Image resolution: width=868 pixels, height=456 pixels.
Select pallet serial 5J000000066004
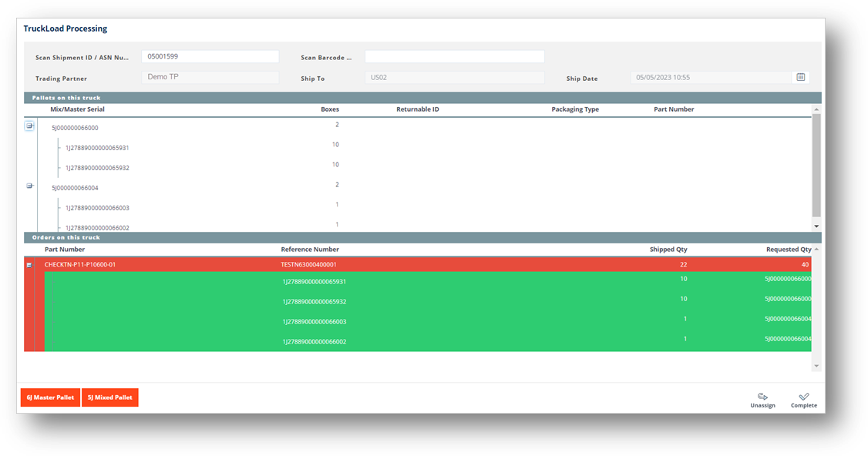pyautogui.click(x=73, y=187)
